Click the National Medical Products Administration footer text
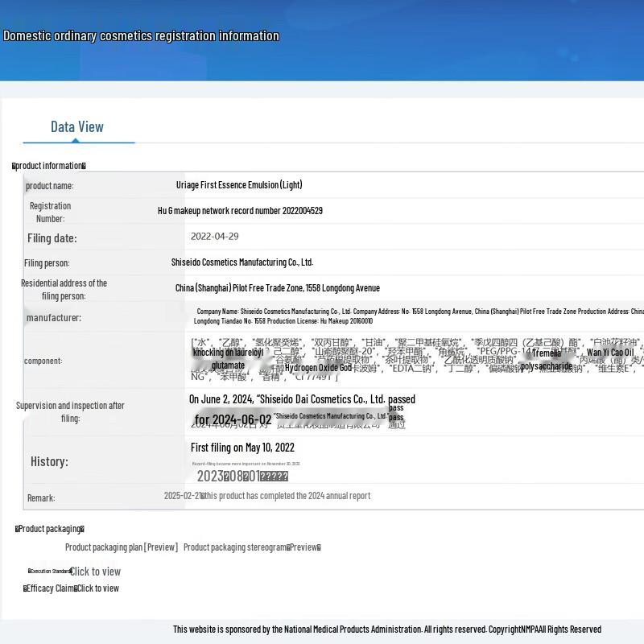644x644 pixels. [x=386, y=630]
